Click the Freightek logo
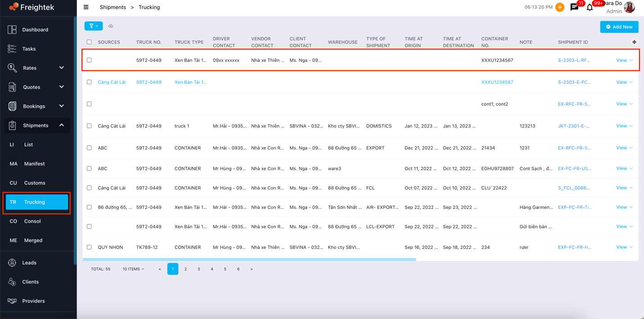 point(32,7)
